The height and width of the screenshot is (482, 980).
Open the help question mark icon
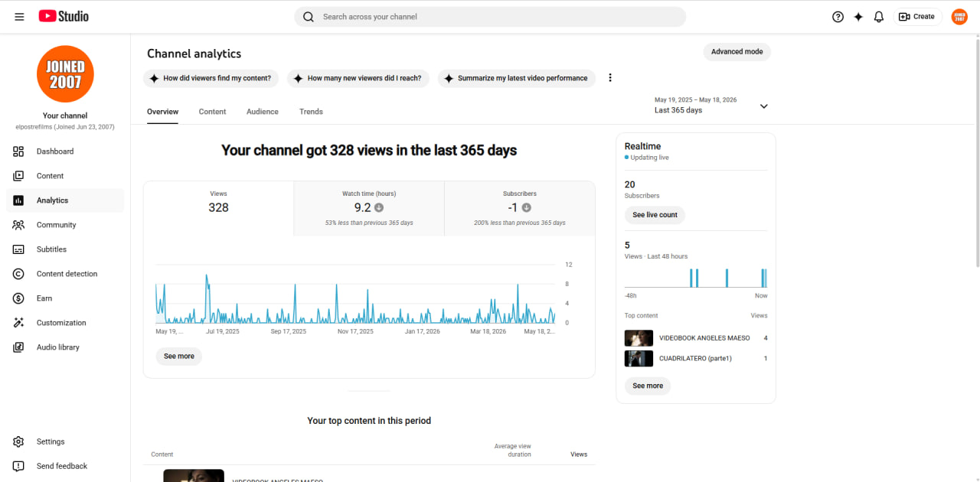click(x=838, y=17)
